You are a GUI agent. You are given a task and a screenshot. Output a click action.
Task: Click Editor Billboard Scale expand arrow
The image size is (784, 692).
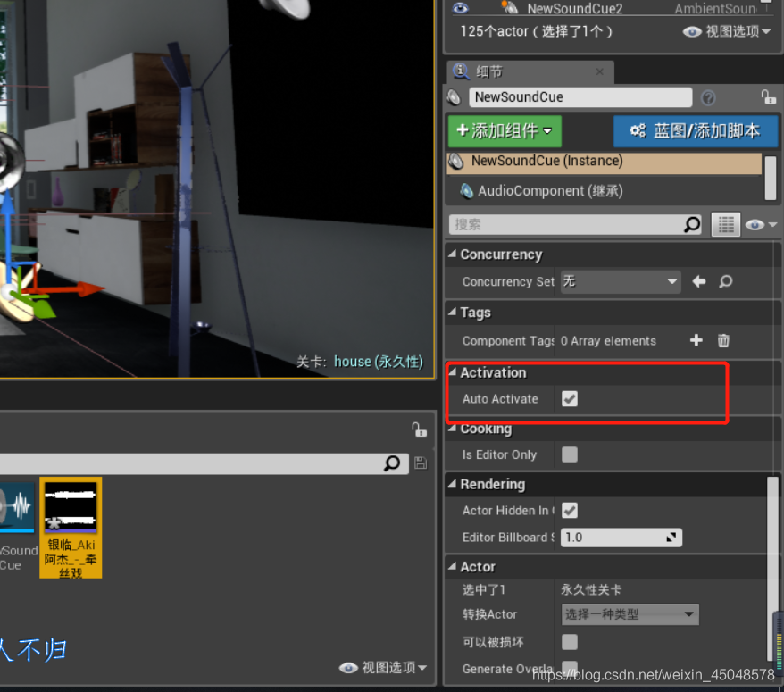point(671,538)
